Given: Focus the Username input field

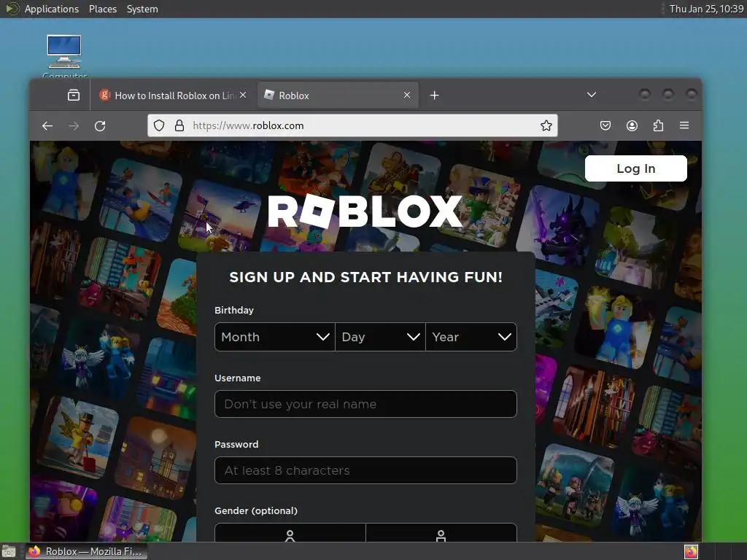Looking at the screenshot, I should click(365, 404).
